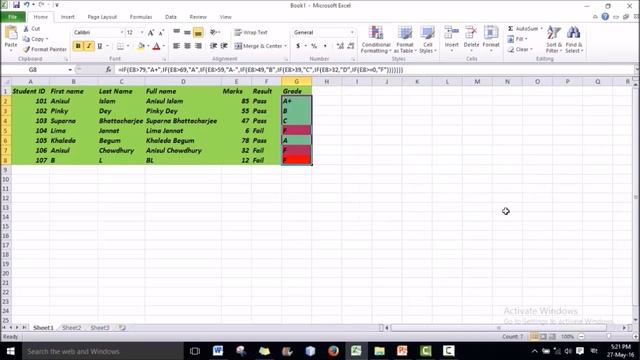Open the Clear dropdown in Editing group
Image resolution: width=640 pixels, height=360 pixels.
(x=520, y=49)
